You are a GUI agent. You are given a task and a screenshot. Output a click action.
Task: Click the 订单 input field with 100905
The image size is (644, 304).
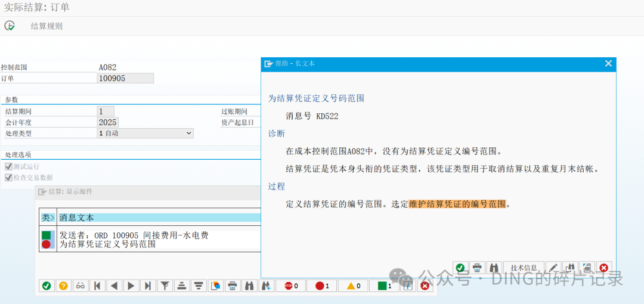click(x=125, y=78)
